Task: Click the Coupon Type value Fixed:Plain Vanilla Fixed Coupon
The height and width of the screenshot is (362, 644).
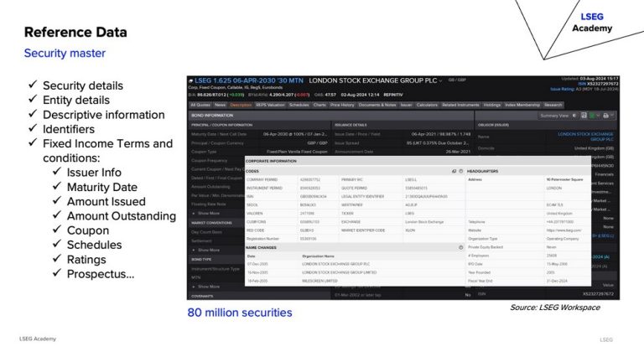Action: point(297,152)
